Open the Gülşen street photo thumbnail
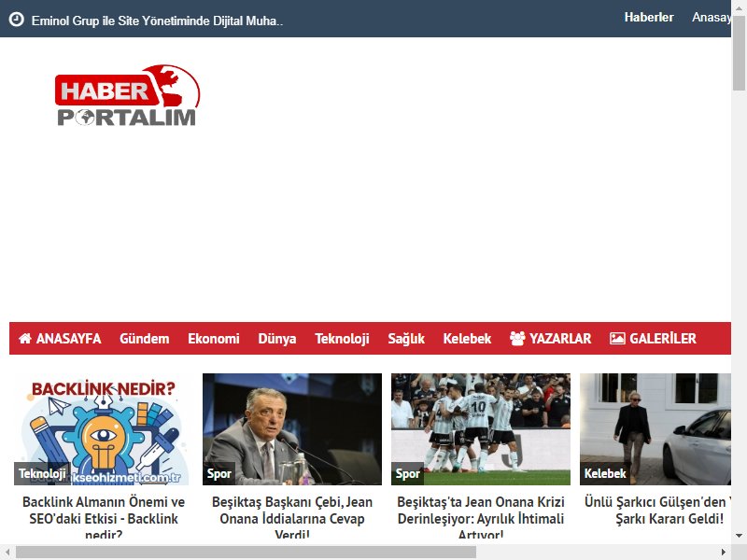 (x=655, y=429)
